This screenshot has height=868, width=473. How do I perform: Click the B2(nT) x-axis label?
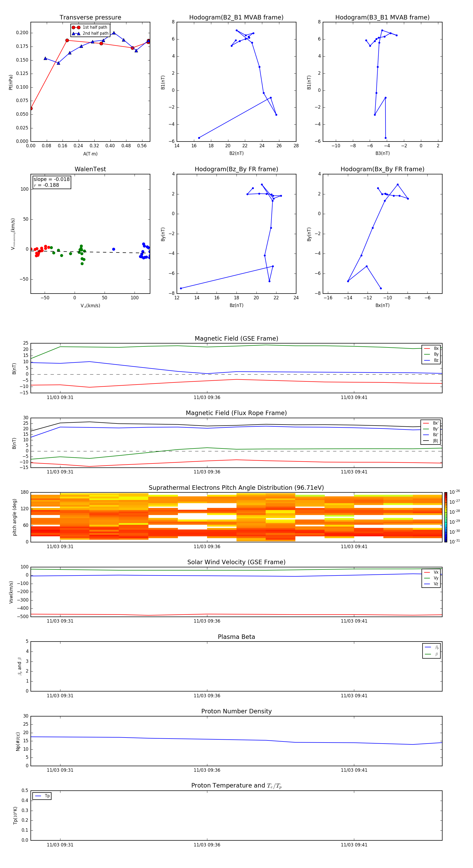click(236, 153)
